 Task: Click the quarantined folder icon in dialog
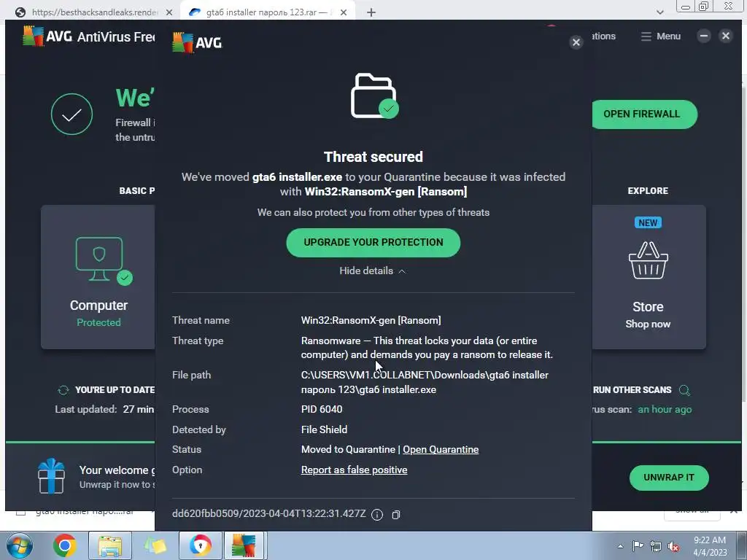click(x=374, y=96)
